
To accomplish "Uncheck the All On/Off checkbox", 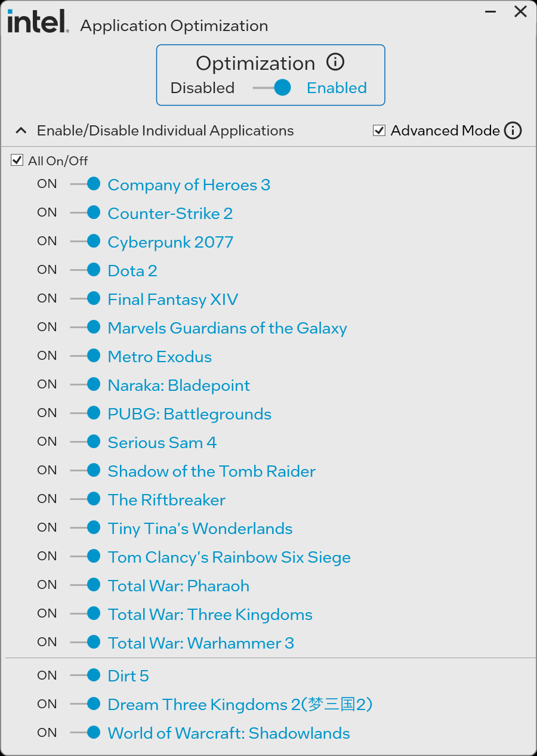I will (x=17, y=161).
